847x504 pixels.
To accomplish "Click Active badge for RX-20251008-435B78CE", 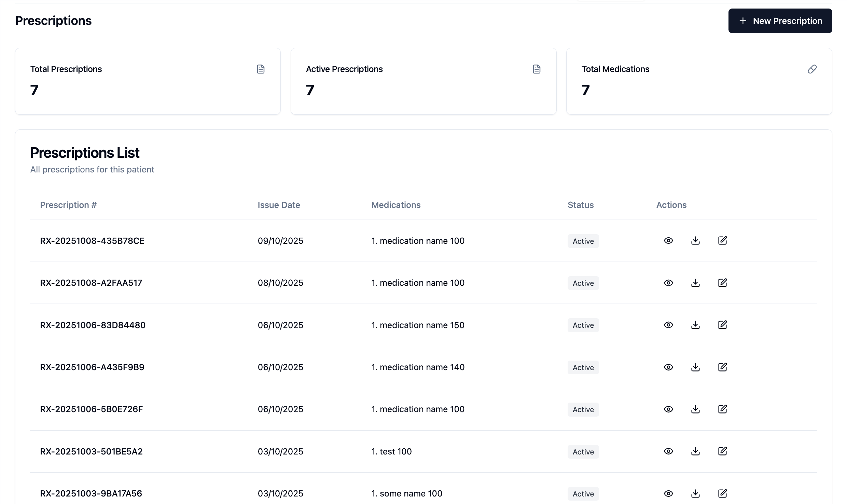I will point(583,241).
